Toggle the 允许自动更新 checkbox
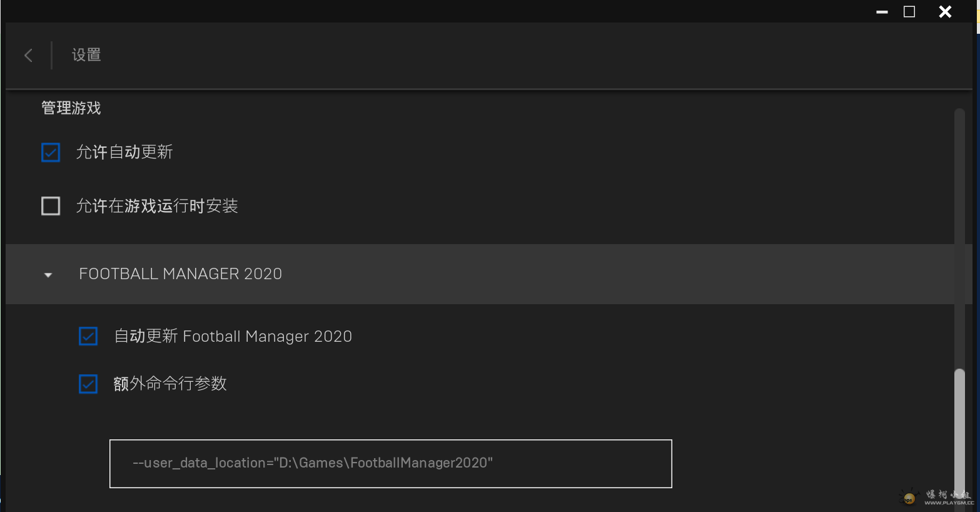The height and width of the screenshot is (512, 980). click(x=51, y=152)
